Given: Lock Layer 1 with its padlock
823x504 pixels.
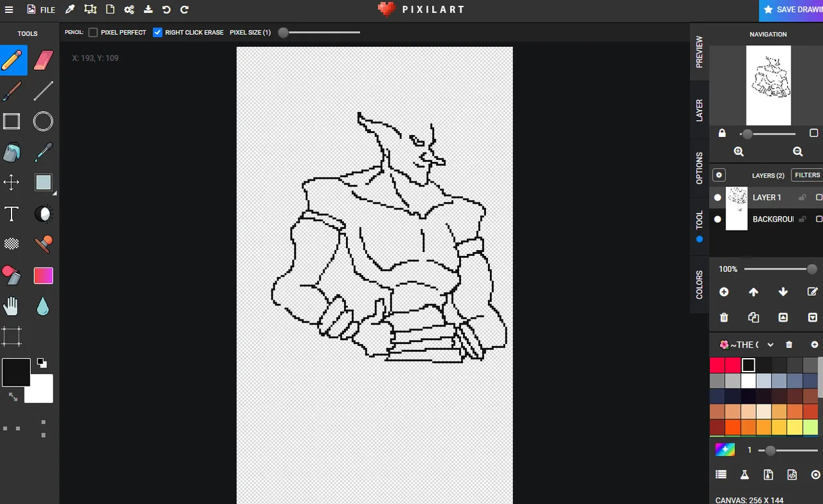Looking at the screenshot, I should (802, 197).
